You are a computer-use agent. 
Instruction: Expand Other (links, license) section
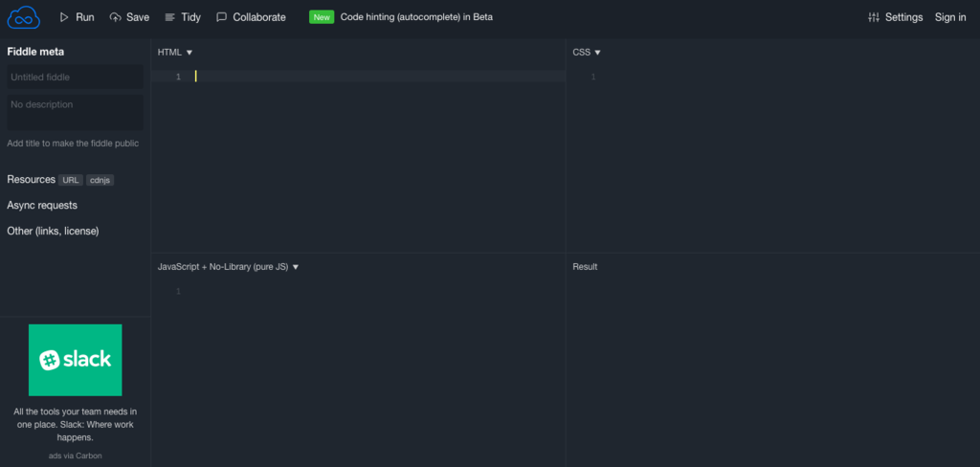click(54, 231)
